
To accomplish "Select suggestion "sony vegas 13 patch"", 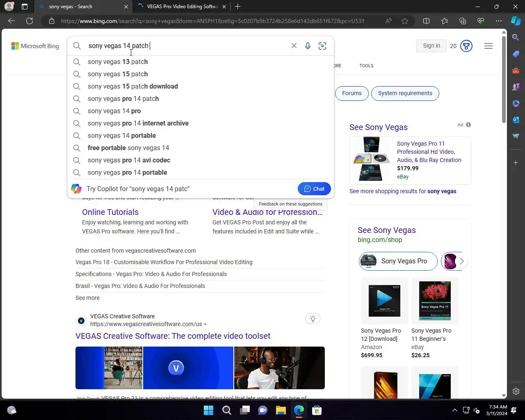I will tap(200, 62).
